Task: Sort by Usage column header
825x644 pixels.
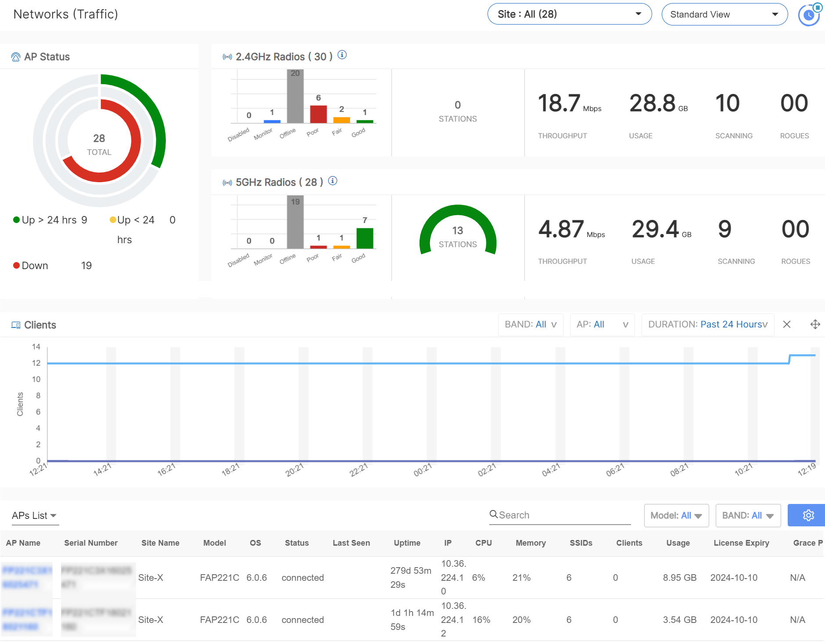Action: [678, 543]
